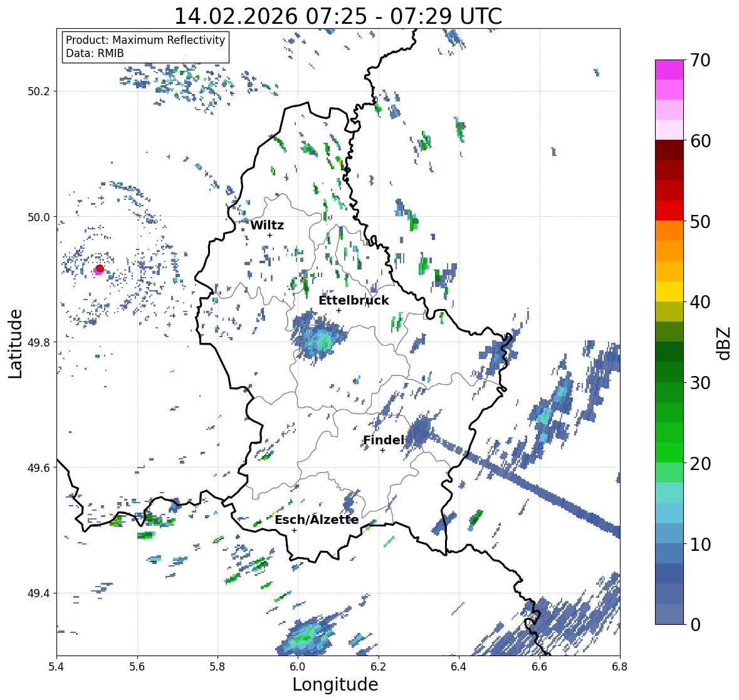Click the longitude tick label 5.4
Viewport: 739px width, 700px height.
56,667
